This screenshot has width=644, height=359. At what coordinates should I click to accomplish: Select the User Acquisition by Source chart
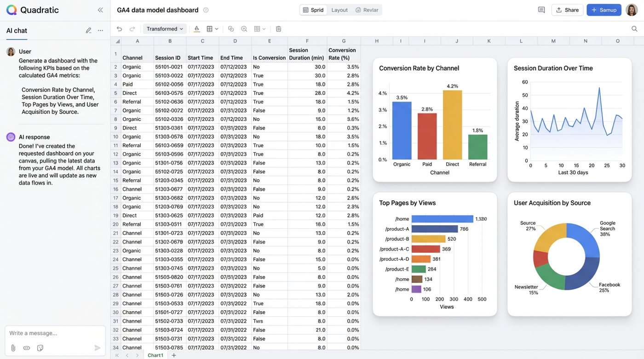(569, 254)
